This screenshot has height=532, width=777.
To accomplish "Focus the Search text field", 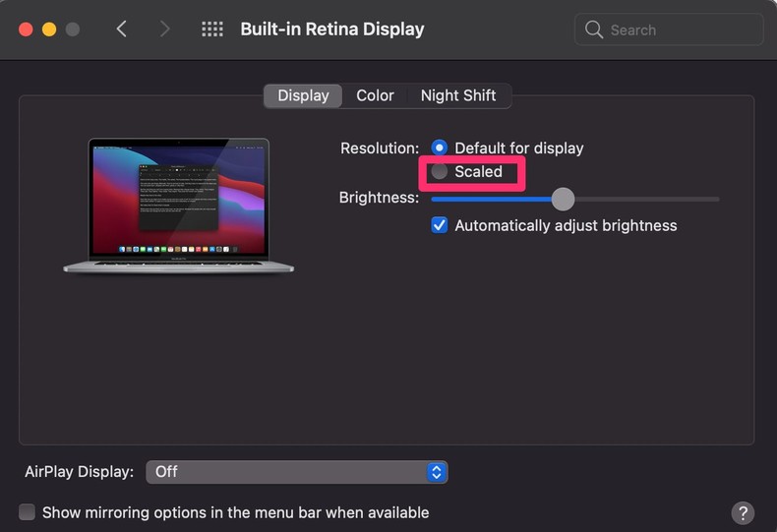I will coord(681,30).
